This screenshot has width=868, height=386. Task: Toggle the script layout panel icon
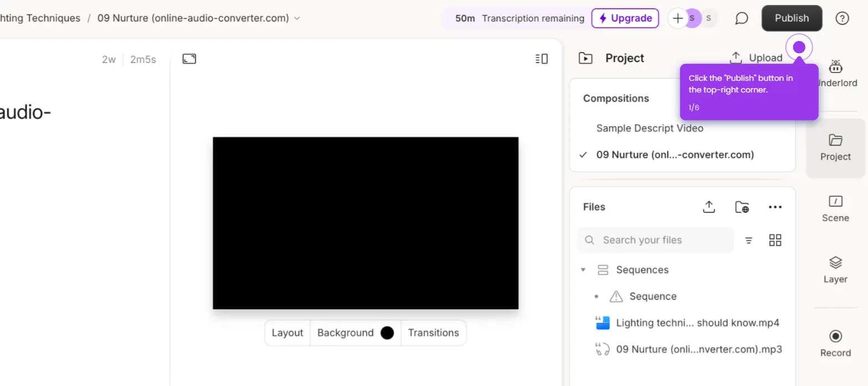(x=542, y=59)
